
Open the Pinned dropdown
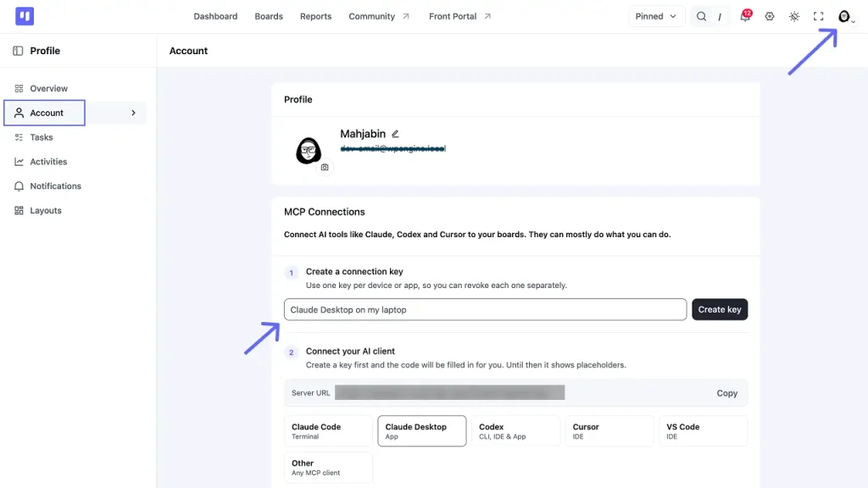(656, 16)
